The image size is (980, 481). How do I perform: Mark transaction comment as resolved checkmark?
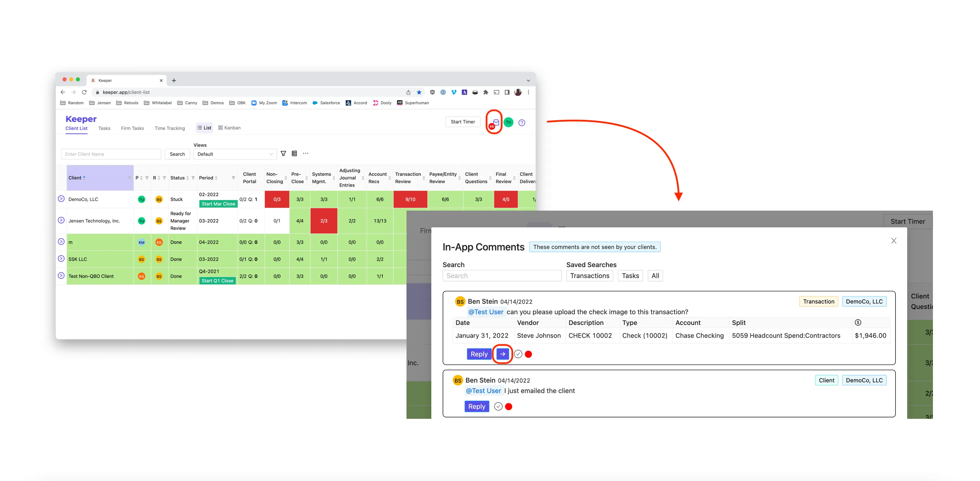point(518,354)
